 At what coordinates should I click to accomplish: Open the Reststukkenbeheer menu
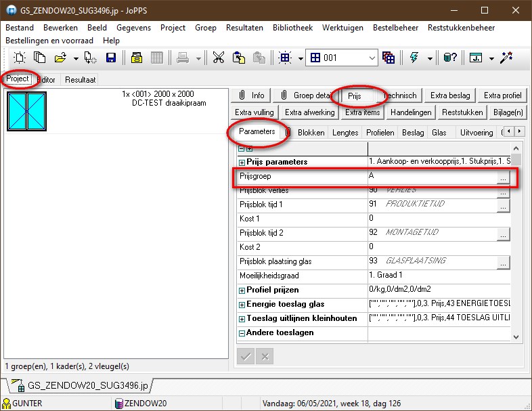pyautogui.click(x=461, y=28)
